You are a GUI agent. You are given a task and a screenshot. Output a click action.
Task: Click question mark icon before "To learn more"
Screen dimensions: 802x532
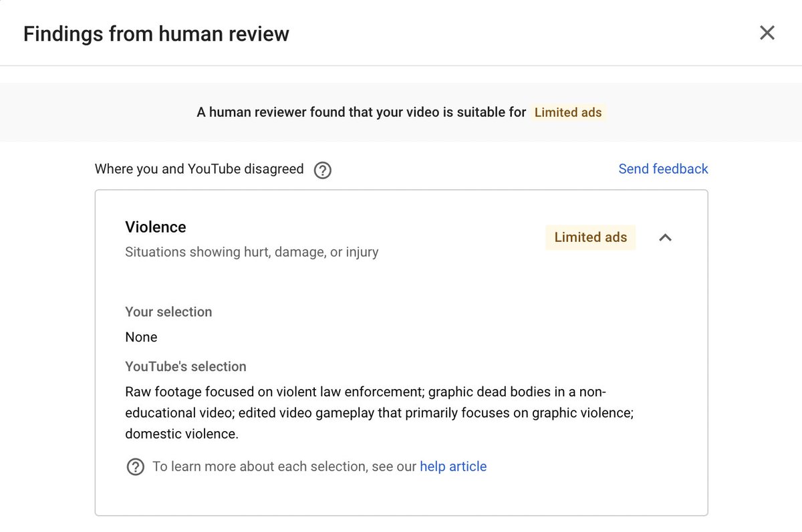tap(136, 467)
